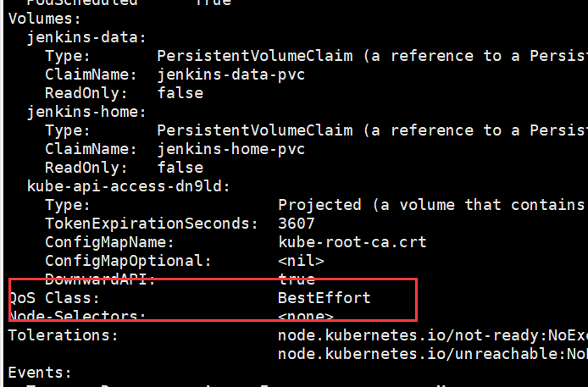Click the QoS Class label
Viewport: 588px width, 387px height.
click(54, 298)
